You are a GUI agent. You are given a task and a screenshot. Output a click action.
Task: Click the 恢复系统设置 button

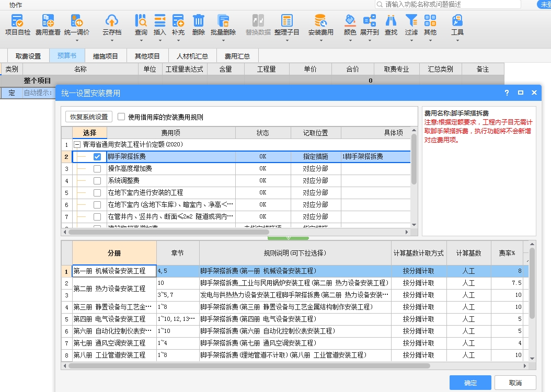pyautogui.click(x=89, y=117)
